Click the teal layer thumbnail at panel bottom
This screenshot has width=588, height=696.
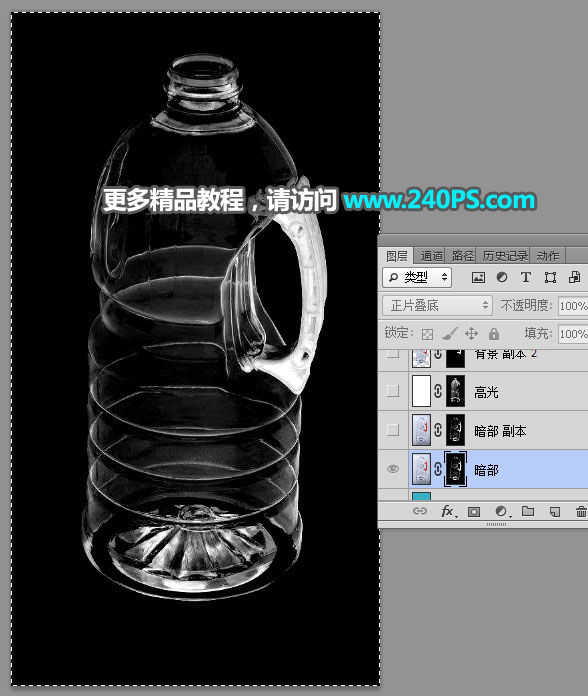coord(421,496)
